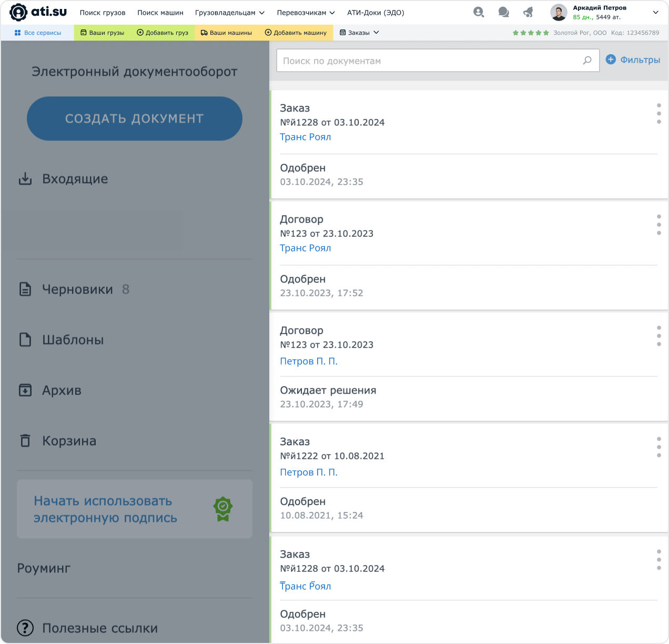Click the ati.su logo in the header

click(38, 12)
